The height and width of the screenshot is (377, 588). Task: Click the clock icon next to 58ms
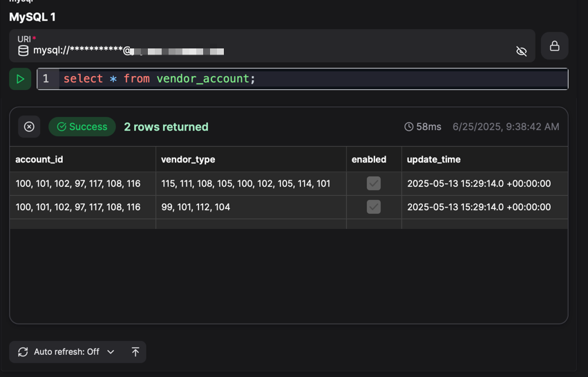point(409,127)
